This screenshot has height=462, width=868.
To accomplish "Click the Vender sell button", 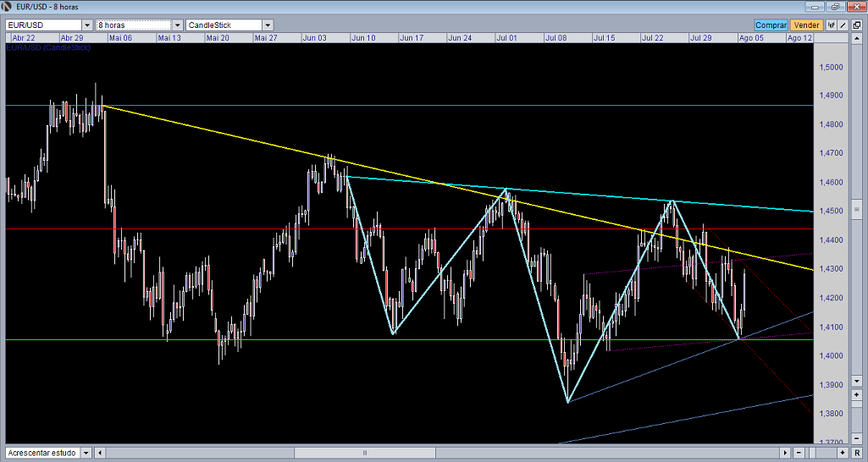I will pyautogui.click(x=806, y=25).
